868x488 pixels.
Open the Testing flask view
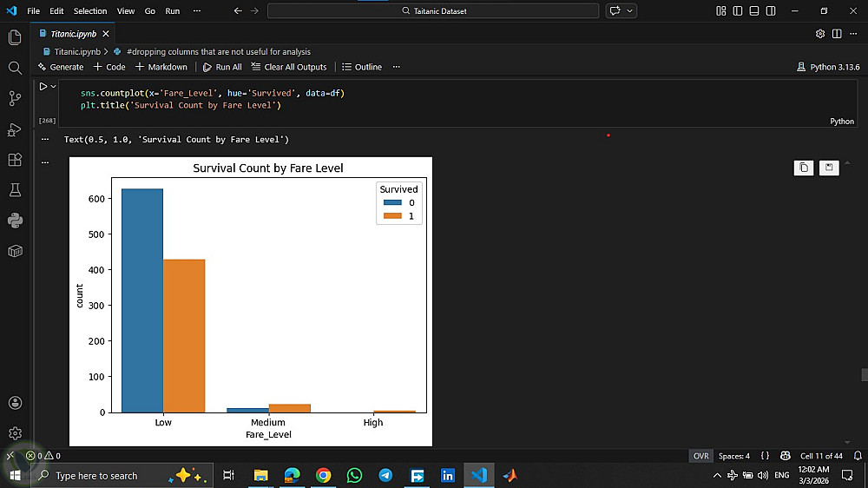pyautogui.click(x=15, y=190)
